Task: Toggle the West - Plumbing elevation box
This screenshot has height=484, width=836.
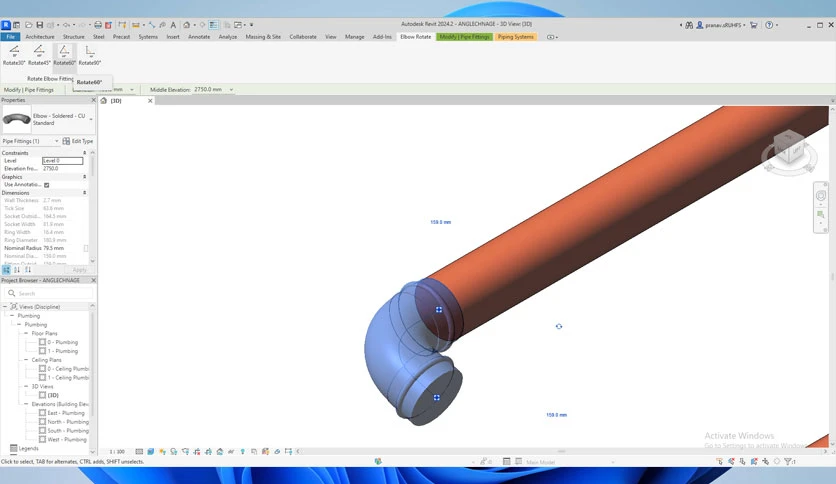Action: pyautogui.click(x=43, y=439)
